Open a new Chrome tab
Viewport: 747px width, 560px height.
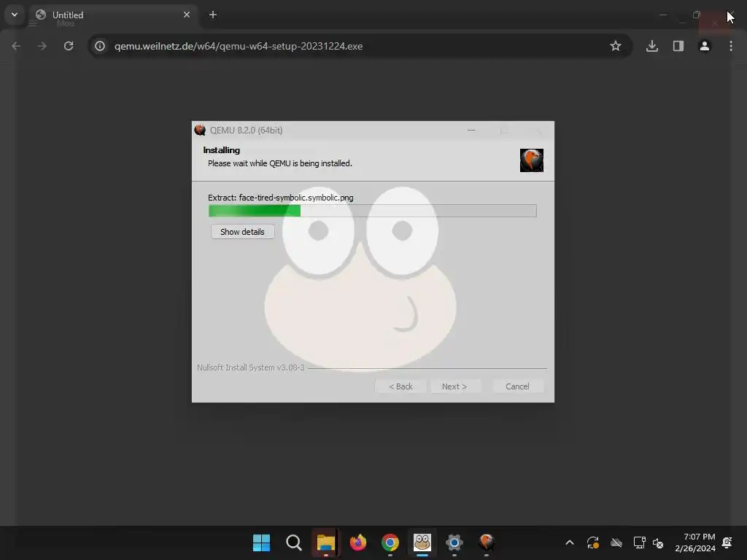click(213, 15)
